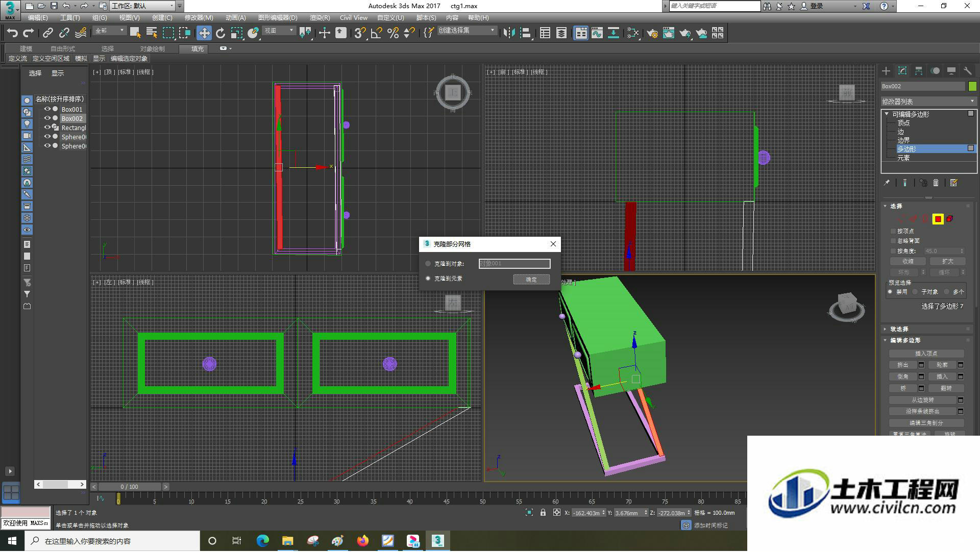Click the time slider 0 / 100
The width and height of the screenshot is (980, 552).
(130, 487)
